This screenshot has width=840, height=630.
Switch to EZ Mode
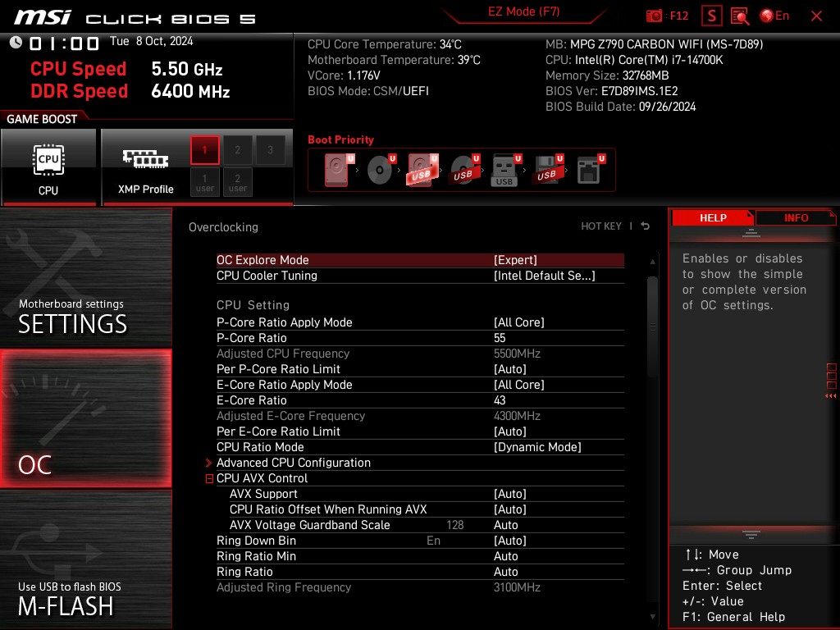click(523, 11)
